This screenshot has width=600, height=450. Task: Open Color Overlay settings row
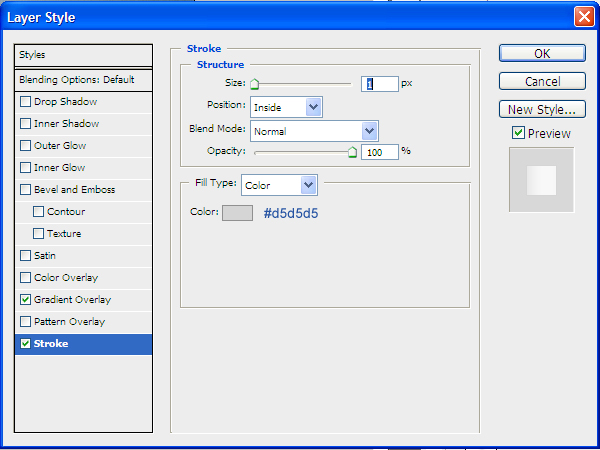coord(83,277)
